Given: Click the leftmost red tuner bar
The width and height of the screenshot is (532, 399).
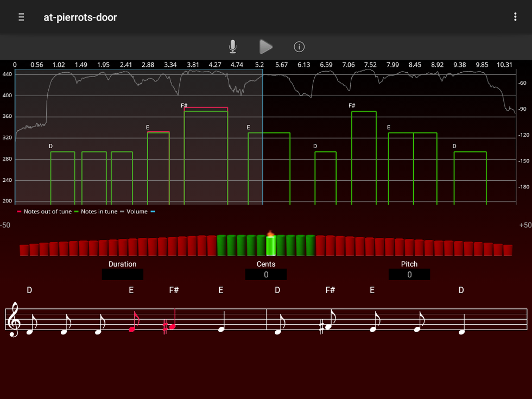Looking at the screenshot, I should (24, 250).
